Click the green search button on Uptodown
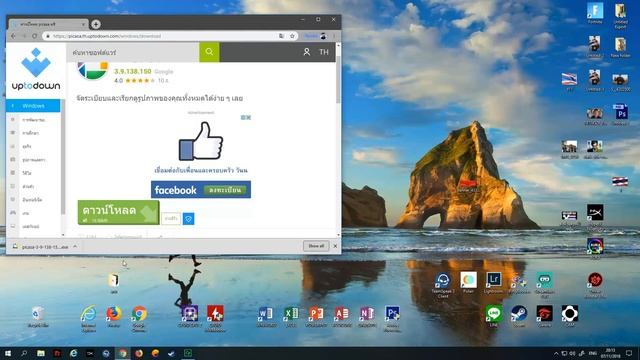 pos(209,52)
